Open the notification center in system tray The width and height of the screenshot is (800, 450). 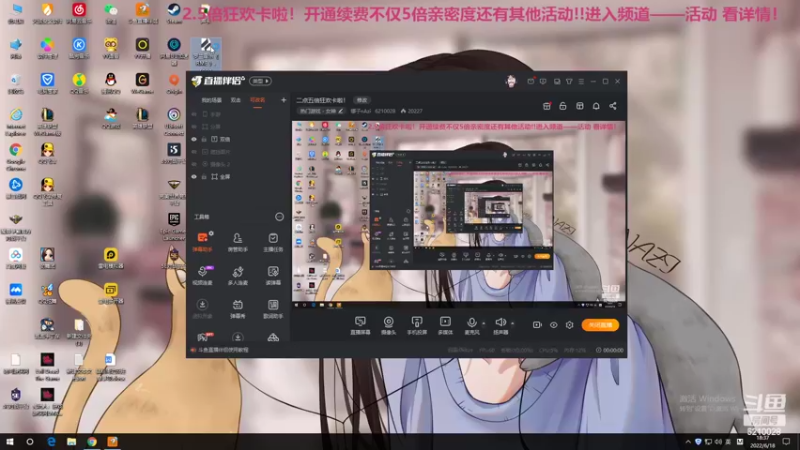pyautogui.click(x=786, y=442)
